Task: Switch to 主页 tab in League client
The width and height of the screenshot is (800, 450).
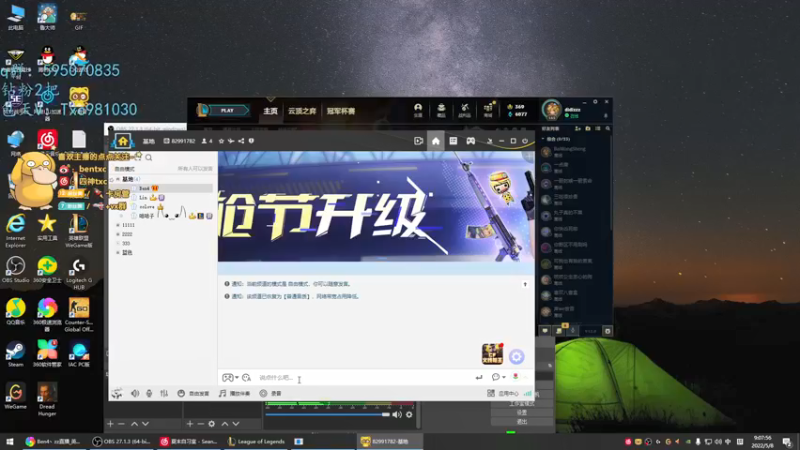Action: [x=270, y=111]
